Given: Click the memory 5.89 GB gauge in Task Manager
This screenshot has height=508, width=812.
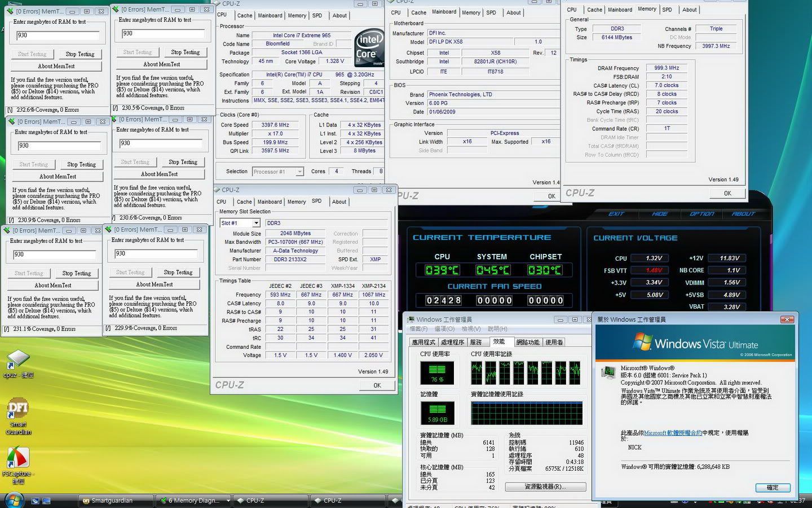Looking at the screenshot, I should point(437,413).
